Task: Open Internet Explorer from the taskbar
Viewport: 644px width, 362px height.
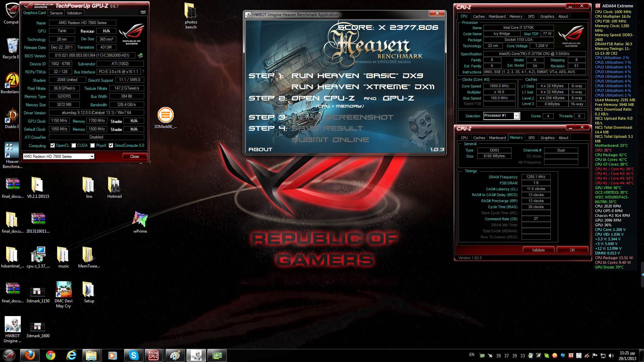Action: point(71,355)
